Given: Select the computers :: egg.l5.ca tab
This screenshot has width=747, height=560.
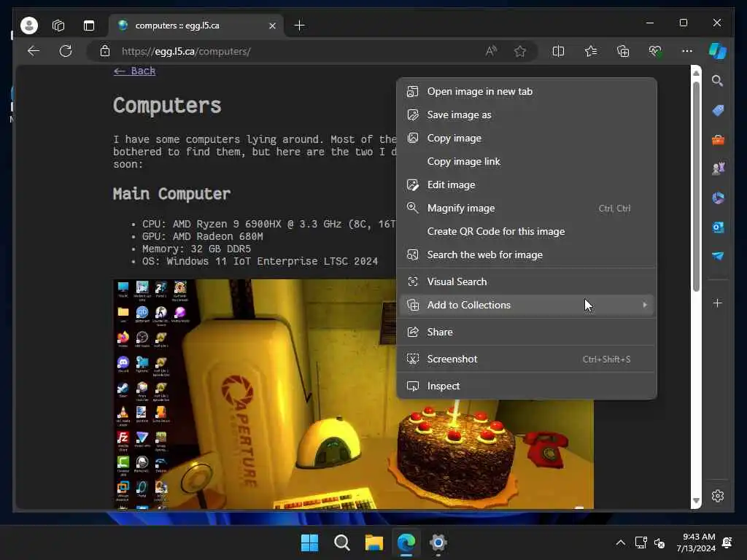Looking at the screenshot, I should click(196, 26).
